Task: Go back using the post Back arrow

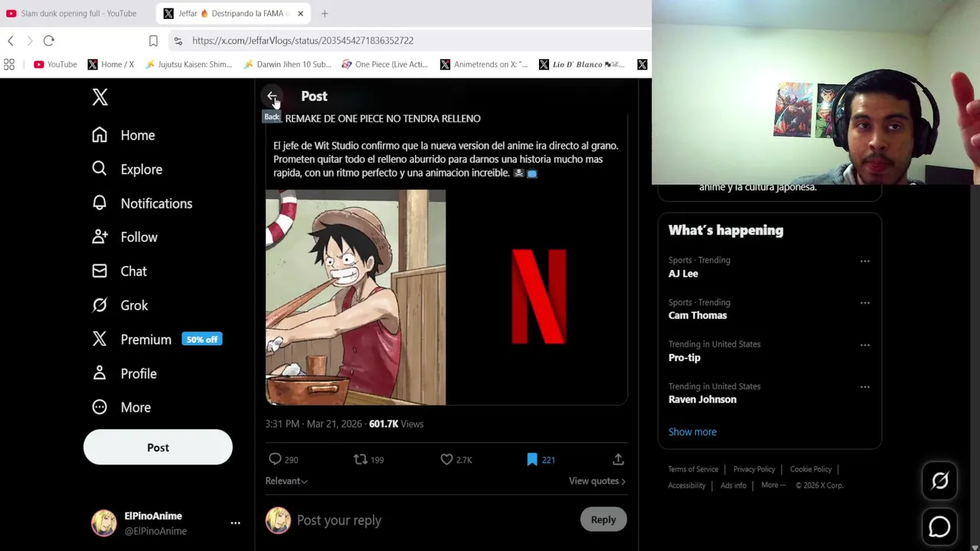Action: (273, 96)
